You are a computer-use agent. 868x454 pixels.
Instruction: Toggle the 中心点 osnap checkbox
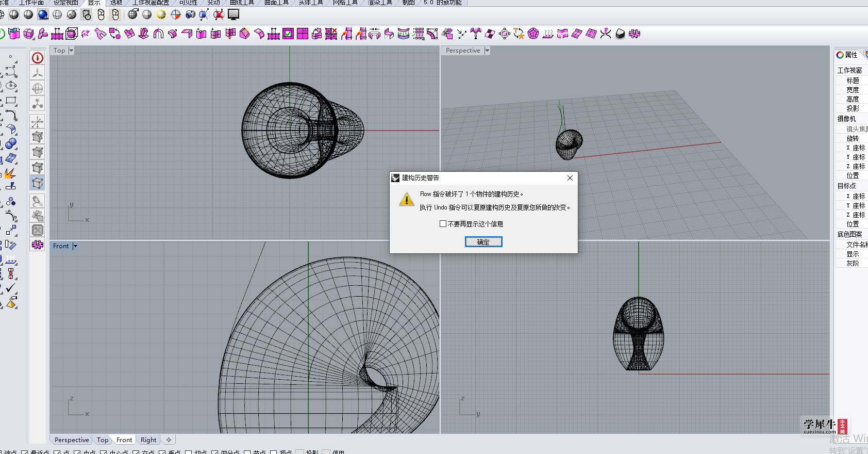[103, 452]
